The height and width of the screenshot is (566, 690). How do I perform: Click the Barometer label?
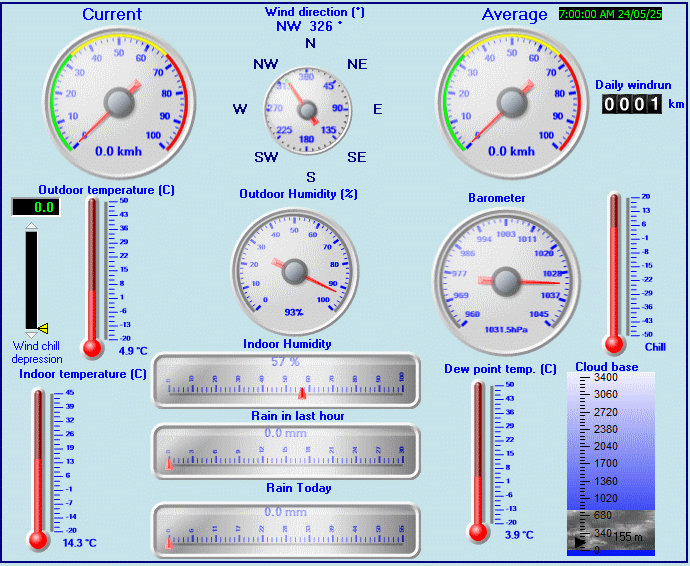tap(496, 198)
